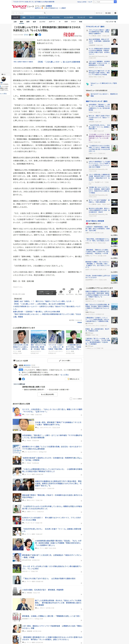This screenshot has height=644, width=129.
Task: Click the 新しい視点 exclamation reaction
Action: tap(79, 292)
